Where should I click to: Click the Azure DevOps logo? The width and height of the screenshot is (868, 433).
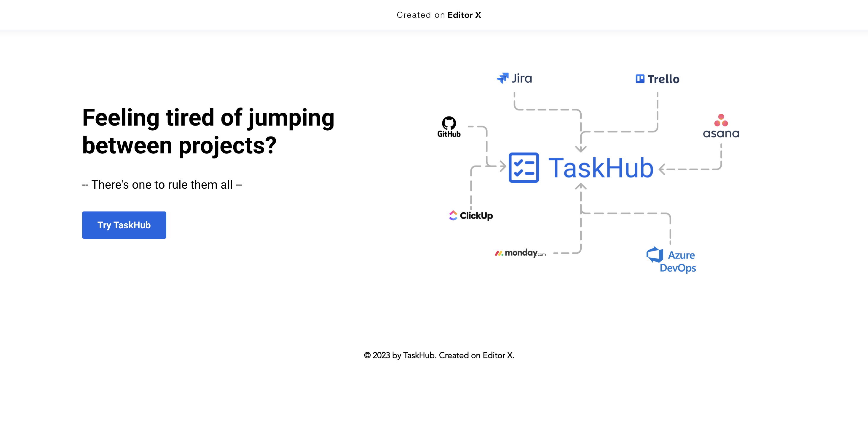point(671,260)
